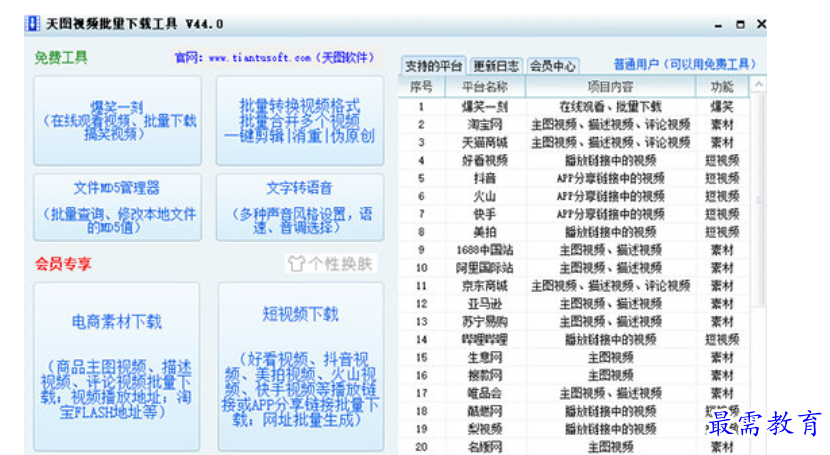Sort by the 项目内容 column header
The height and width of the screenshot is (455, 830).
pos(610,87)
